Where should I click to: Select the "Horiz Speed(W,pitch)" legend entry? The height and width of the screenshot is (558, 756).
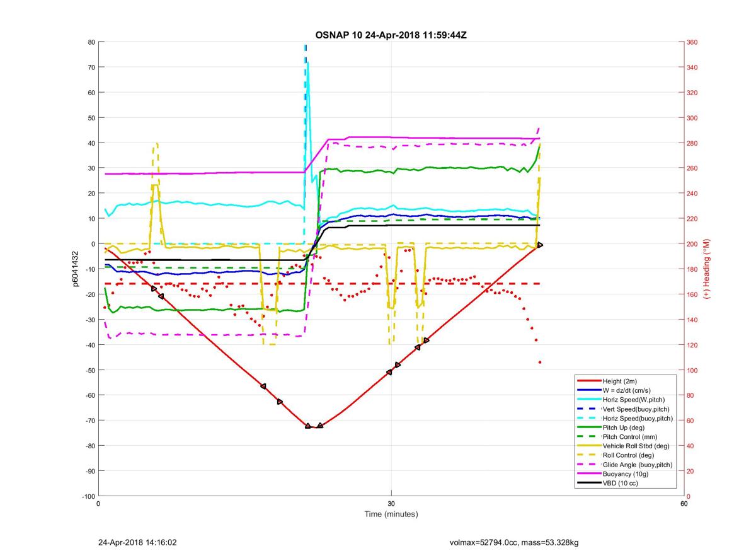(634, 400)
